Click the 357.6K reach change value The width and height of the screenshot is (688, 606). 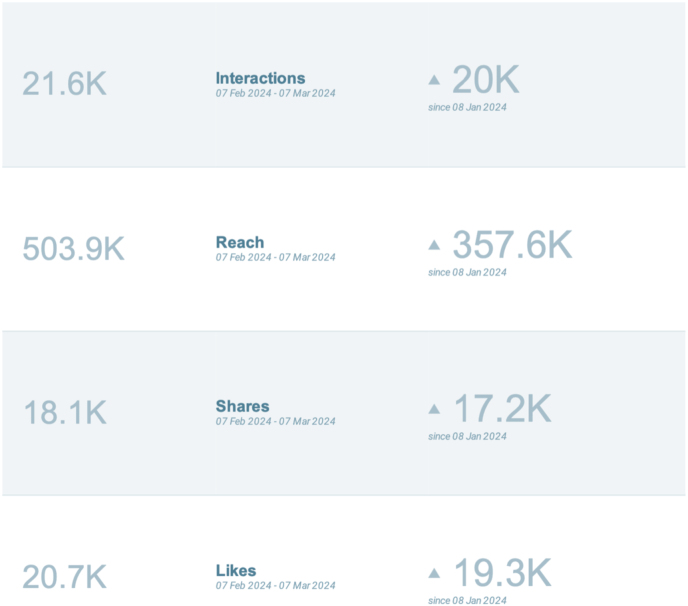pos(512,244)
